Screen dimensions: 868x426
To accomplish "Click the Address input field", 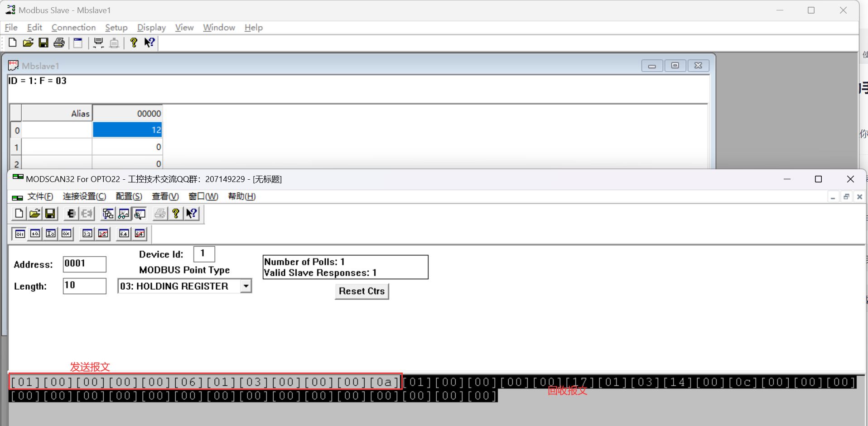I will pyautogui.click(x=84, y=264).
